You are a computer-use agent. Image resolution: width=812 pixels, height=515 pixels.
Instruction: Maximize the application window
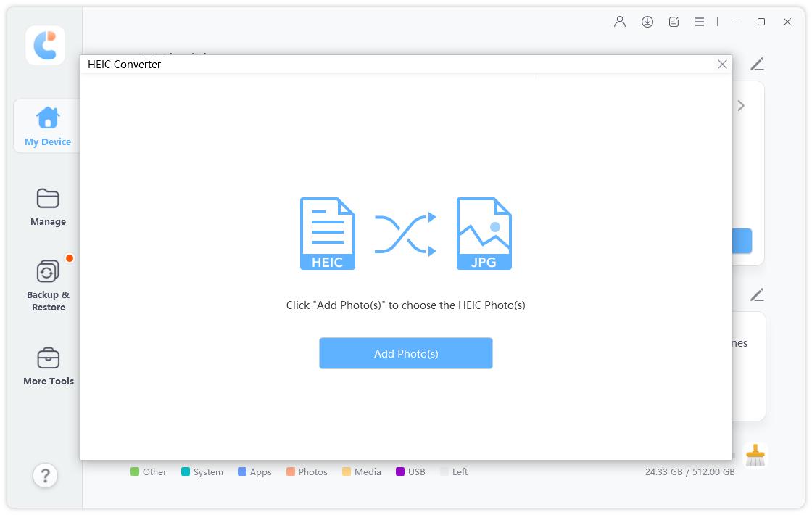(x=761, y=22)
